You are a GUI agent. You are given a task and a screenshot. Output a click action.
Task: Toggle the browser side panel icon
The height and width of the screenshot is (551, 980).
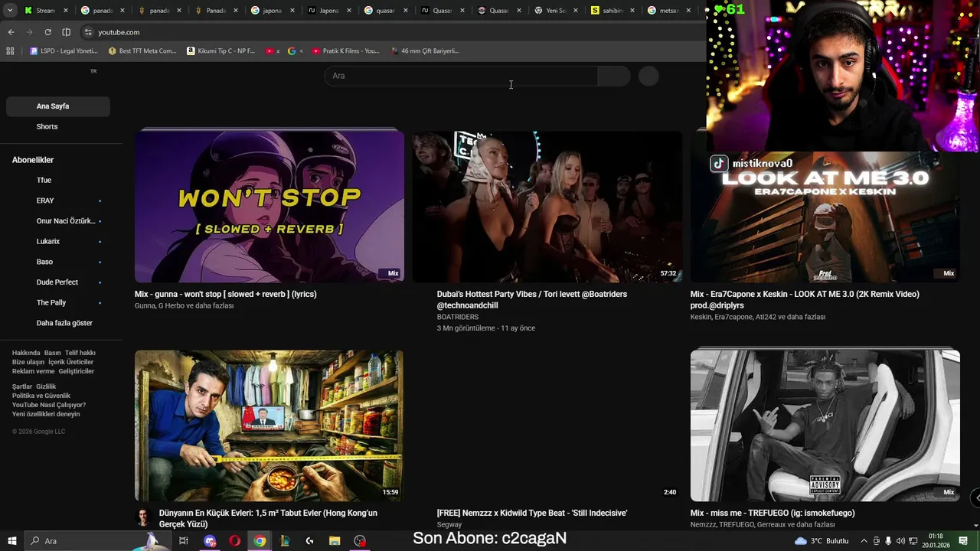point(66,32)
